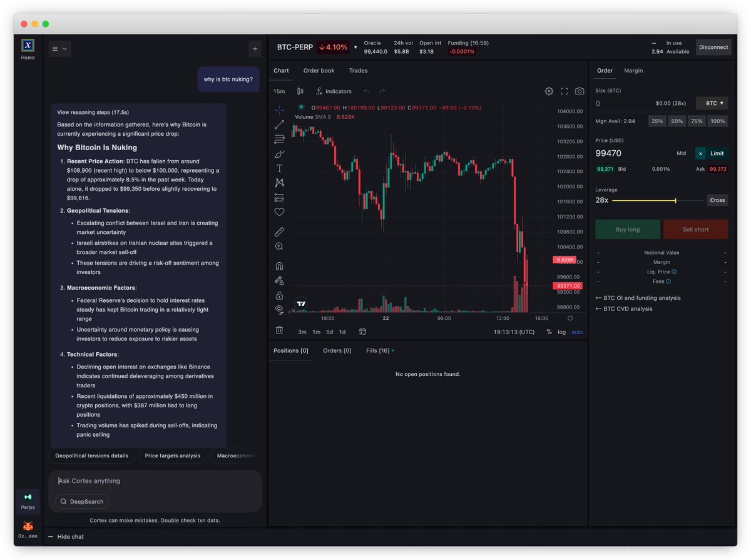751x560 pixels.
Task: Toggle stay in drawing mode
Action: coord(279,280)
